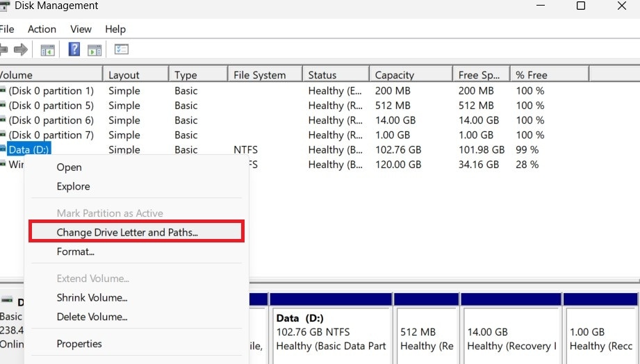Click the 34.16 GB free space cell

pos(478,165)
